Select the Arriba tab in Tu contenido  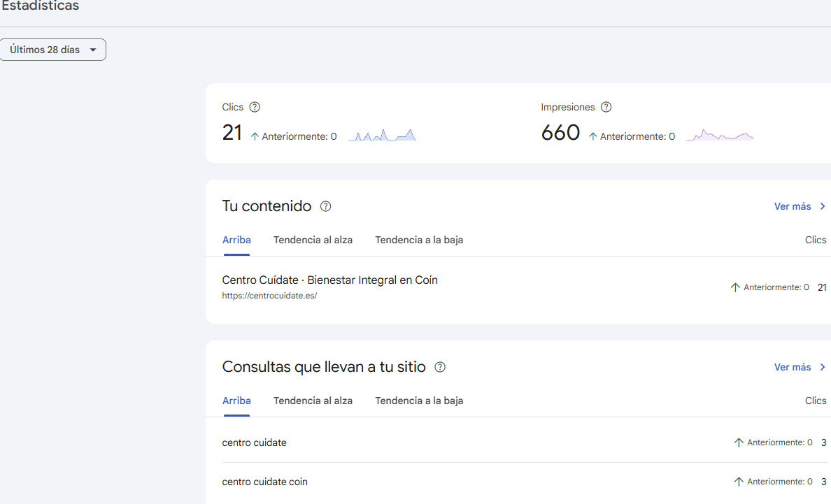point(236,240)
